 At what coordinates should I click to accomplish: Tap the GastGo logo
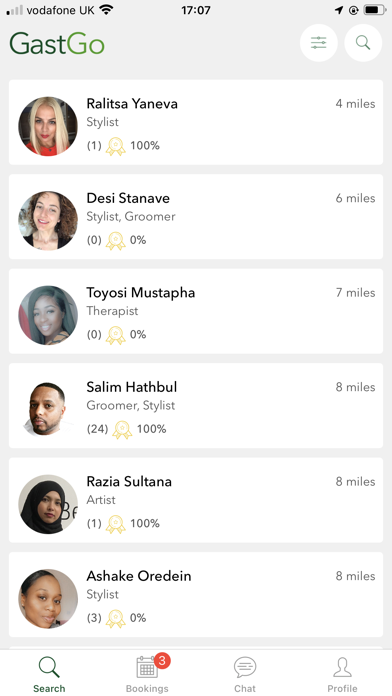57,44
